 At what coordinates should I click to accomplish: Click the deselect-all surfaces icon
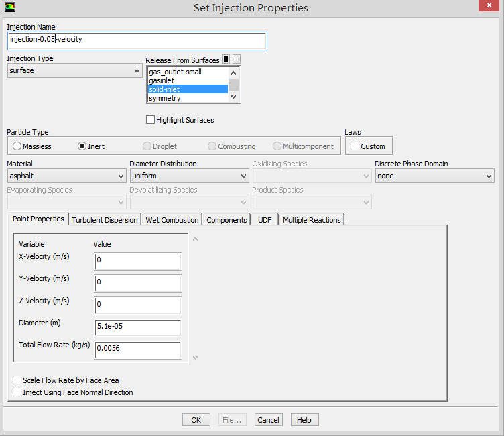237,59
